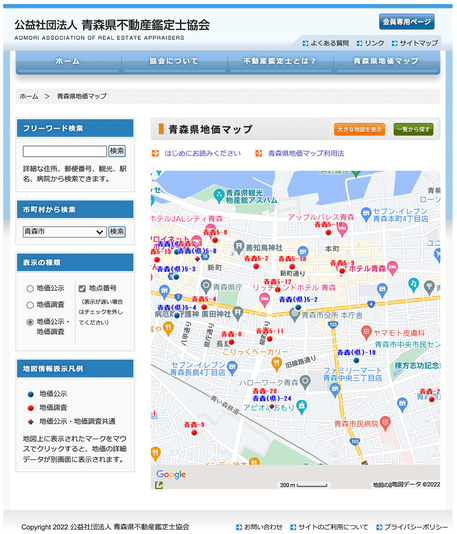The width and height of the screenshot is (457, 534).
Task: Open the リンク header link
Action: coord(371,43)
